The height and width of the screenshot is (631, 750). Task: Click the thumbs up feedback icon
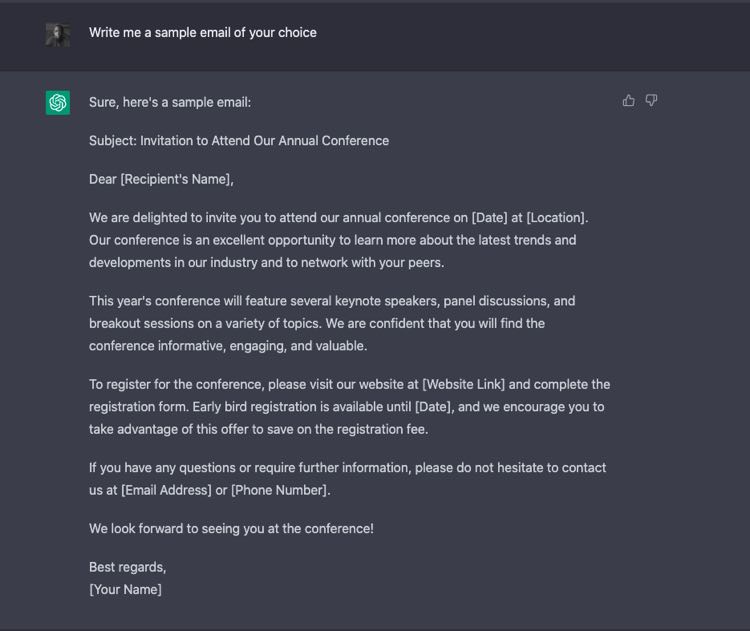pos(629,100)
